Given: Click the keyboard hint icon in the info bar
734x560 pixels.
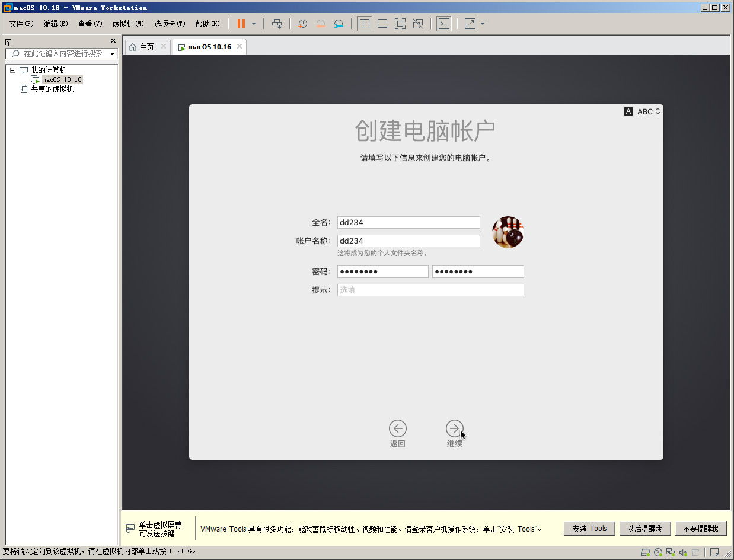Looking at the screenshot, I should [x=130, y=529].
